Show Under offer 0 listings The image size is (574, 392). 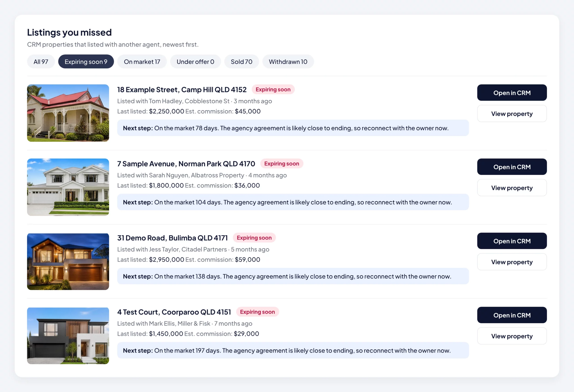point(195,62)
